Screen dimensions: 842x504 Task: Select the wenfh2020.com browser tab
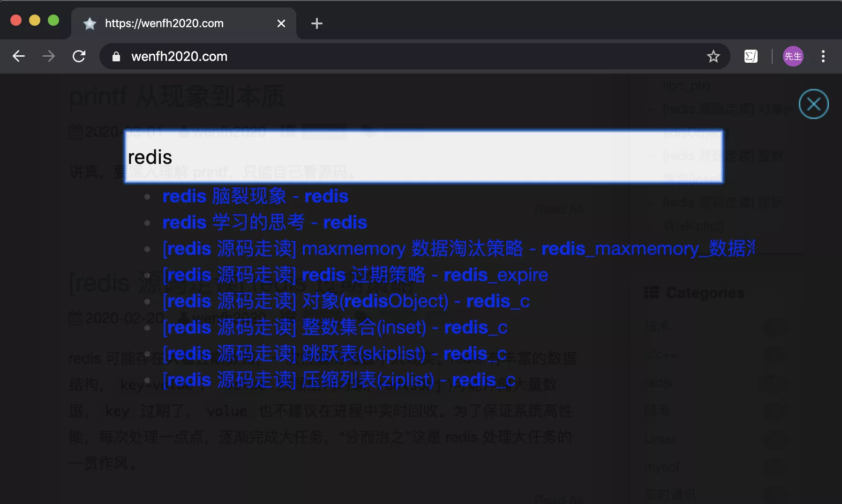pos(178,23)
